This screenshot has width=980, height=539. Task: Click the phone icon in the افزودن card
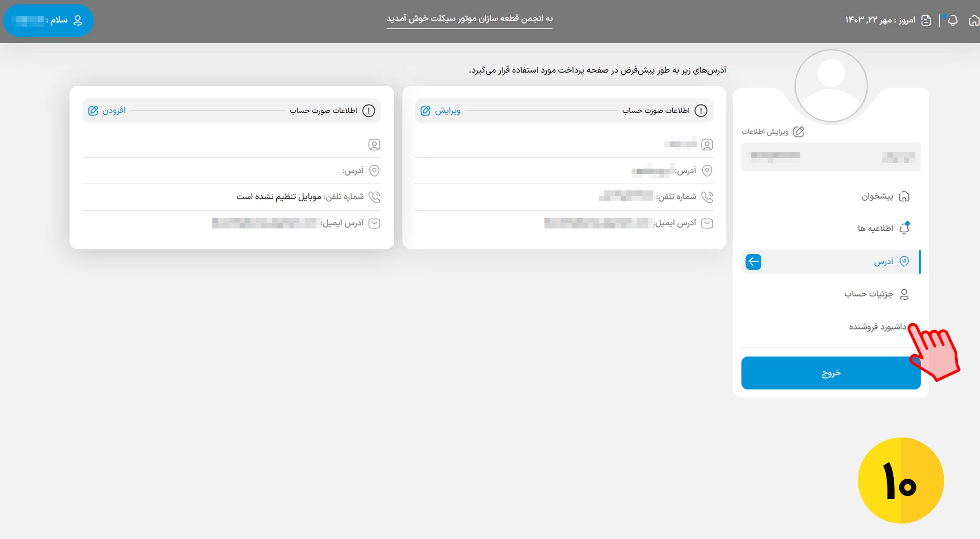374,197
